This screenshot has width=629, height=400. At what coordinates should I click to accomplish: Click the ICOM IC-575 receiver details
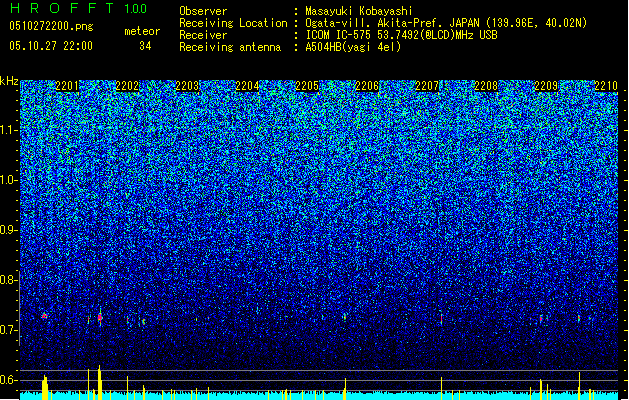click(402, 35)
